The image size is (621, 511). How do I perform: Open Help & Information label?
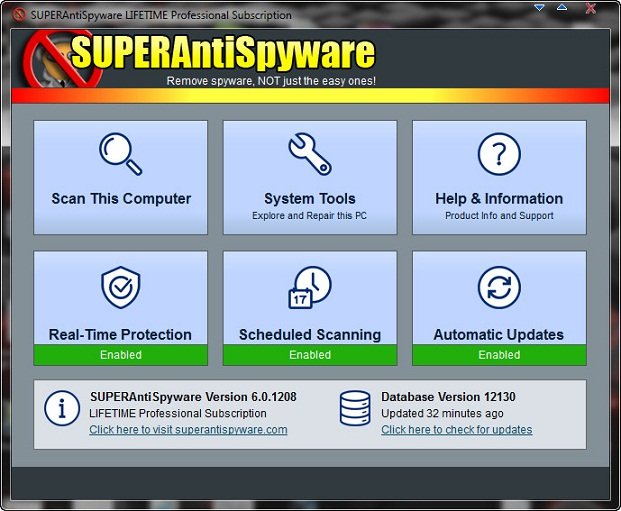click(x=499, y=198)
